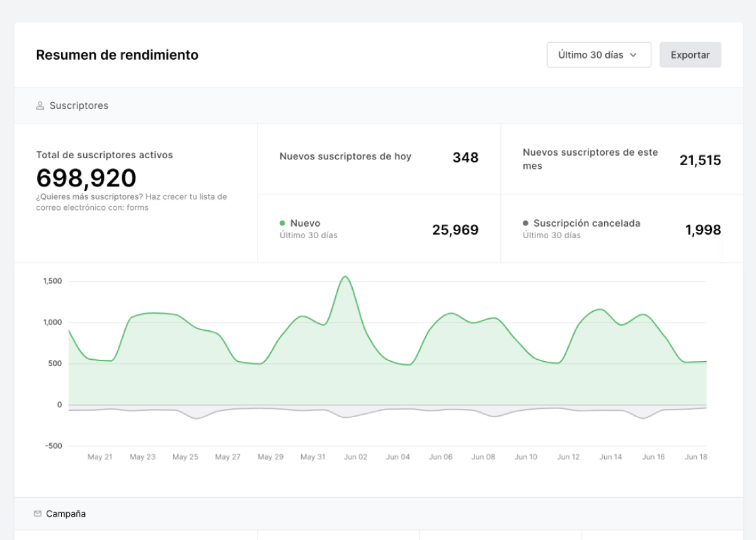
Task: Follow the forms link under subscriber total
Action: point(137,207)
